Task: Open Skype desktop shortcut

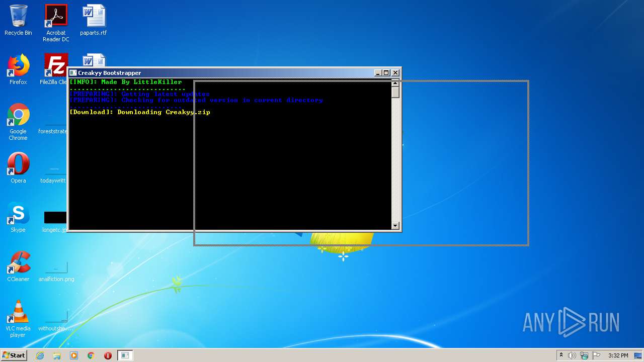Action: (x=18, y=217)
